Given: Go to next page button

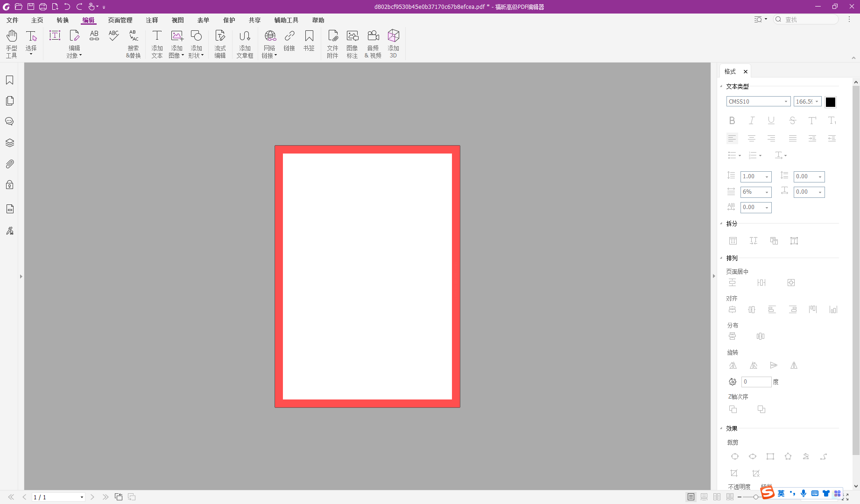Looking at the screenshot, I should point(92,497).
